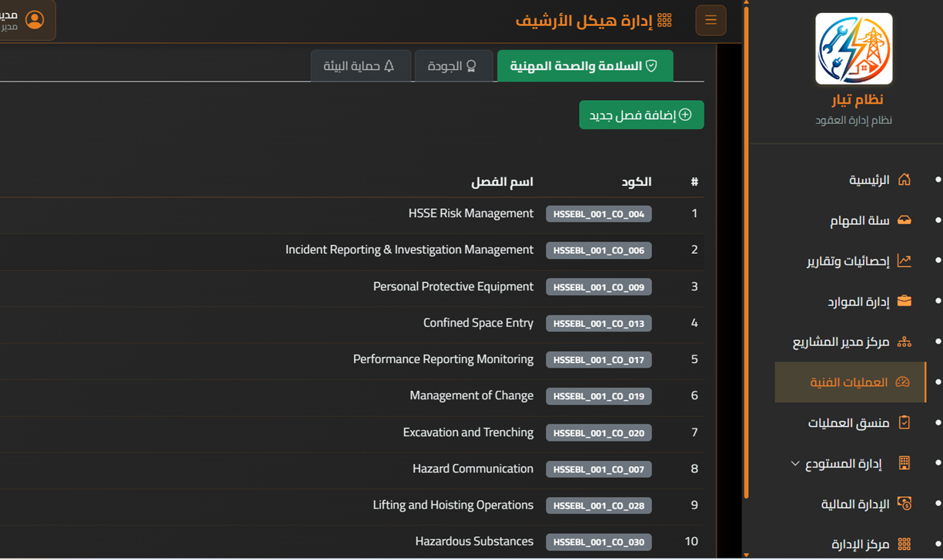
Task: Select the HSSE Risk Management chapter name
Action: (471, 213)
